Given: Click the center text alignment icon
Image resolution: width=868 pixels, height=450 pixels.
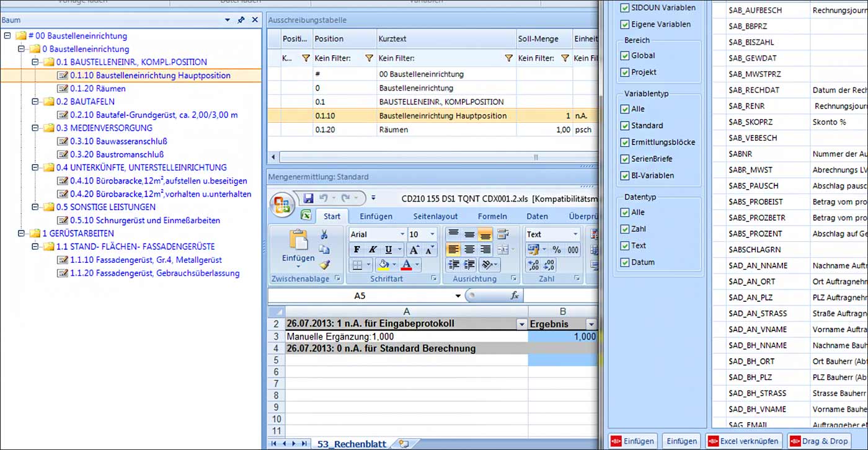Looking at the screenshot, I should point(470,250).
